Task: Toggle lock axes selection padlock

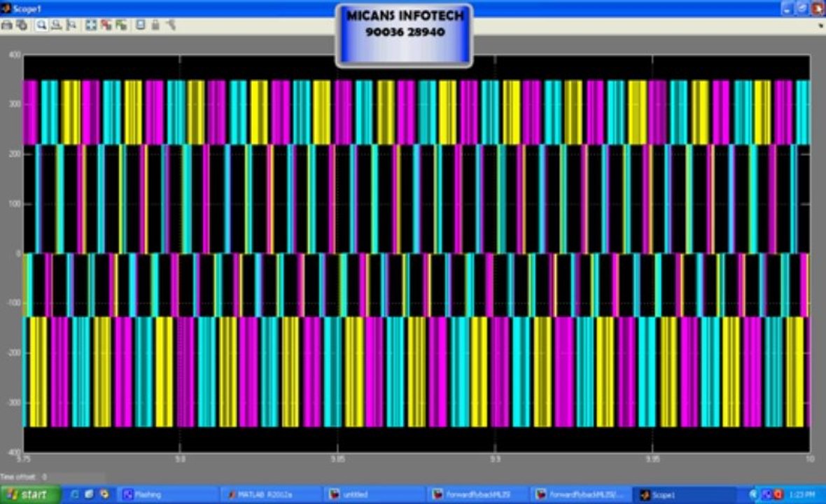Action: coord(155,24)
